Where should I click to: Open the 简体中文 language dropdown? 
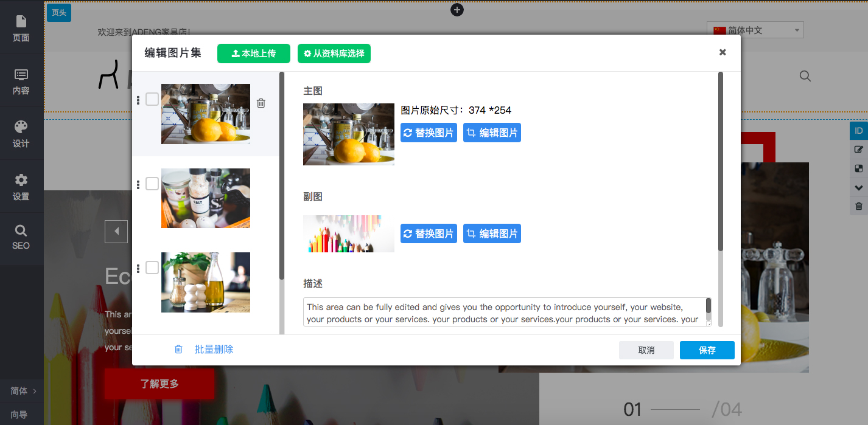(x=755, y=30)
